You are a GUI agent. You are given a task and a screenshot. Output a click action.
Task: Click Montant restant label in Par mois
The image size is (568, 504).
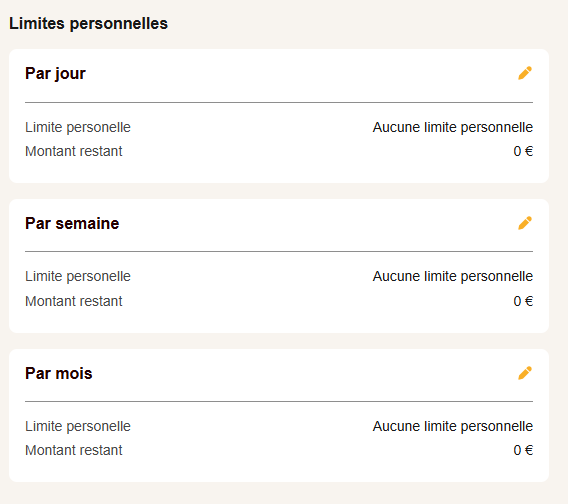[x=74, y=450]
